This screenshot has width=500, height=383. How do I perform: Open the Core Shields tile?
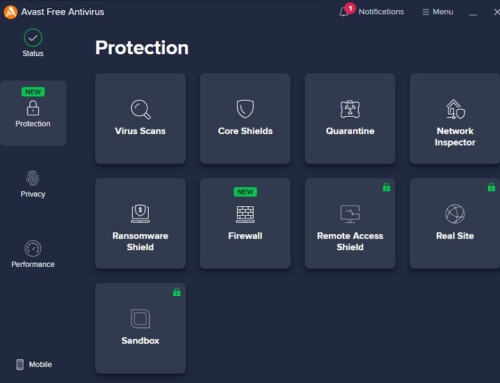245,119
